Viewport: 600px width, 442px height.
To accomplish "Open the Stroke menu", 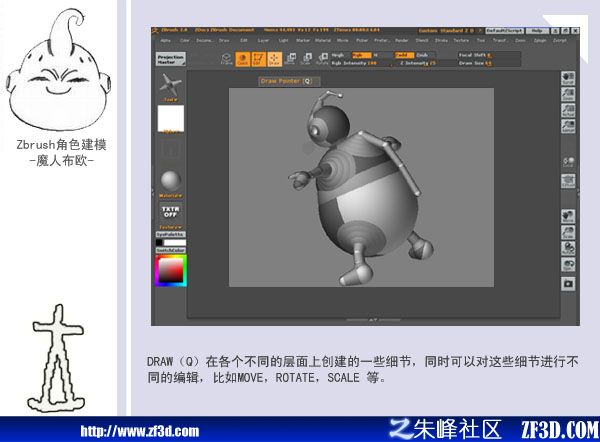I will point(441,41).
